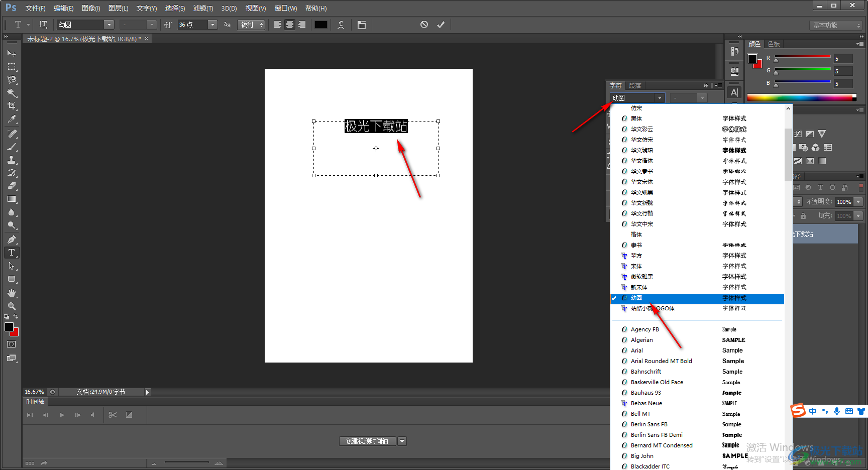Click the font list scrollbar

[x=788, y=155]
